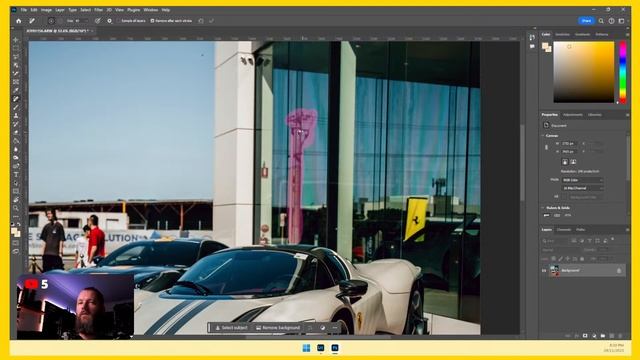
Task: Hide the Background layer eye icon
Action: 544,271
